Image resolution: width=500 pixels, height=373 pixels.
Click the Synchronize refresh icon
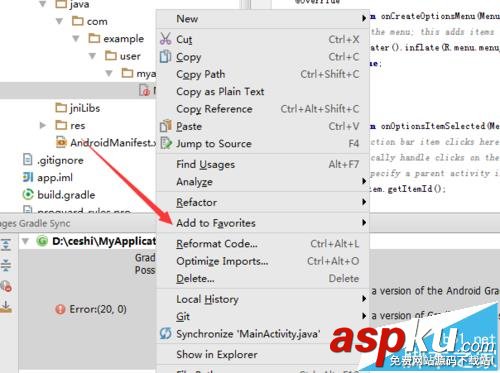[166, 333]
